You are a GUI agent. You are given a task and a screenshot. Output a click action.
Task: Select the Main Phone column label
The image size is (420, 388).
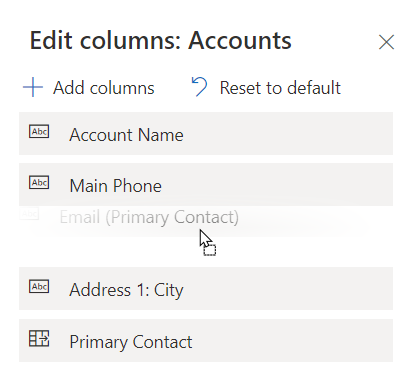[x=116, y=186]
